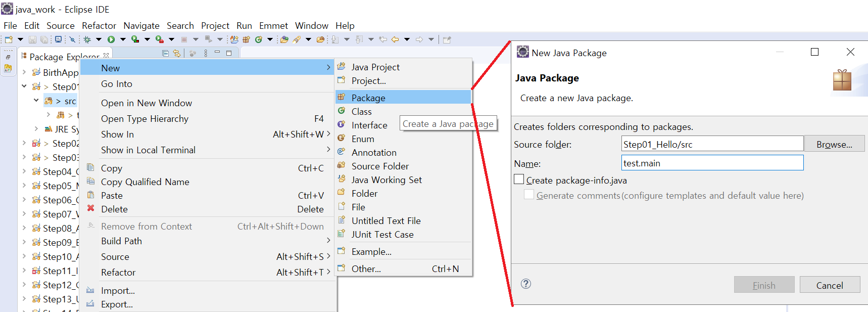Choose JUnit Test Case menu entry
The image size is (868, 312).
[x=403, y=234]
